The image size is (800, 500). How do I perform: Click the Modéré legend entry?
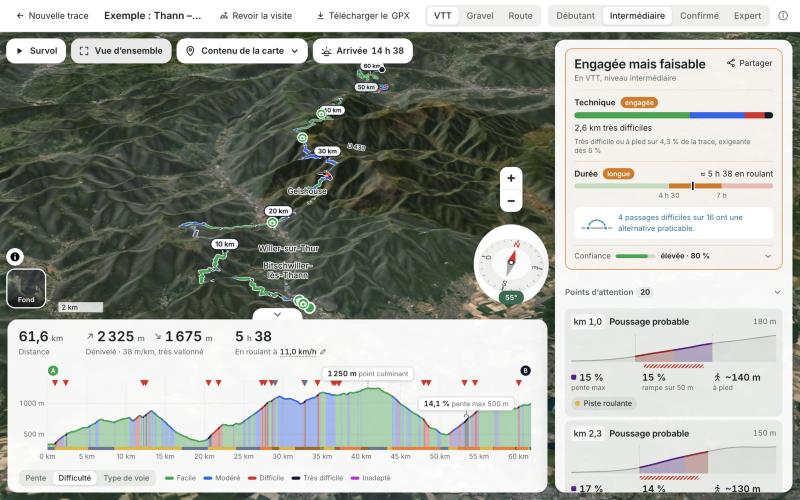[x=222, y=478]
